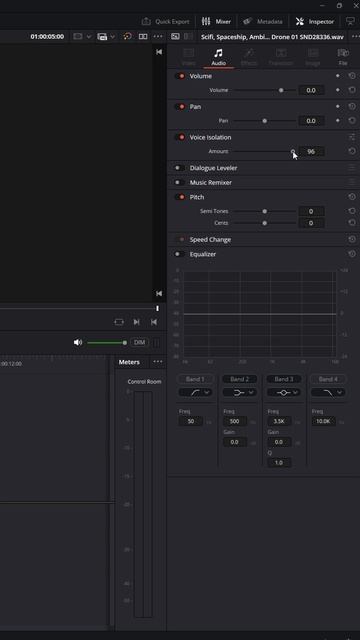Viewport: 360px width, 640px height.
Task: Reset the Volume slider value
Action: point(352,90)
